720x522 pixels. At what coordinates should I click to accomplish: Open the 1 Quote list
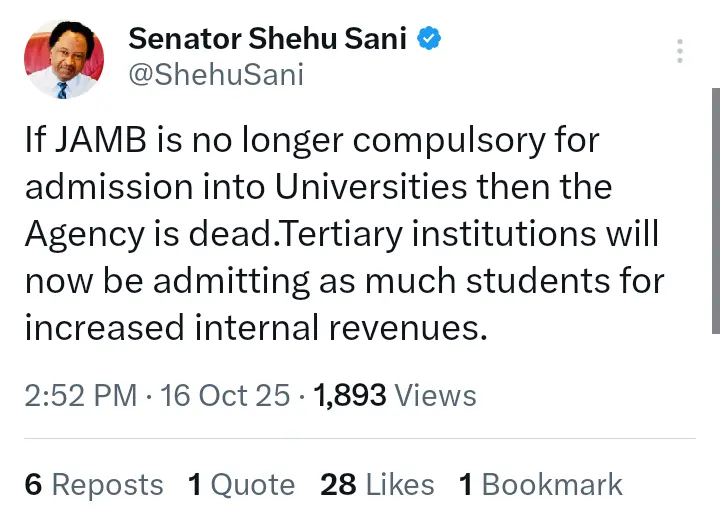click(241, 485)
